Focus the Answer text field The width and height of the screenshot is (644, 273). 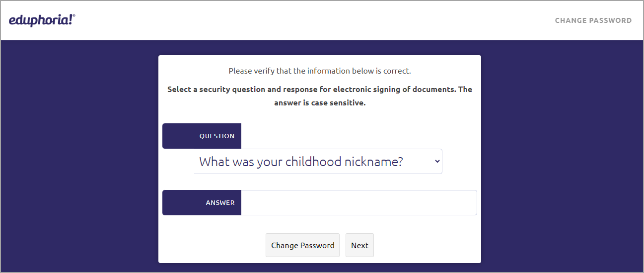coord(359,202)
